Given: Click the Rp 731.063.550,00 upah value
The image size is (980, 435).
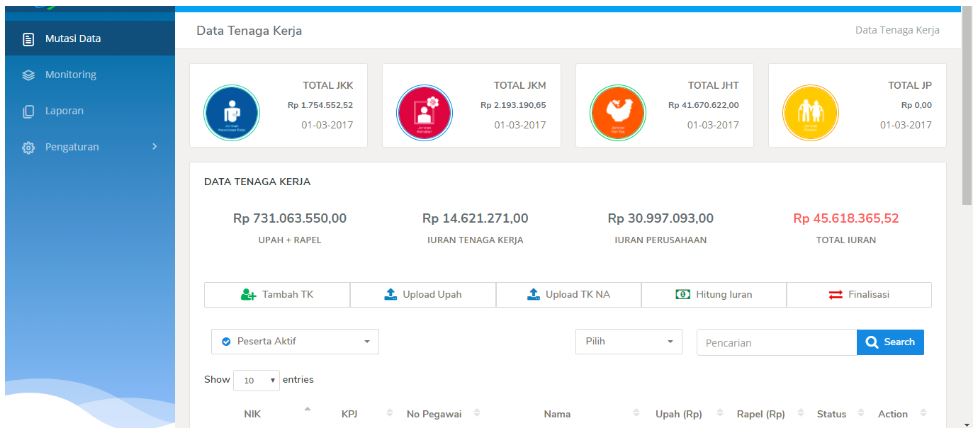Looking at the screenshot, I should click(x=289, y=219).
